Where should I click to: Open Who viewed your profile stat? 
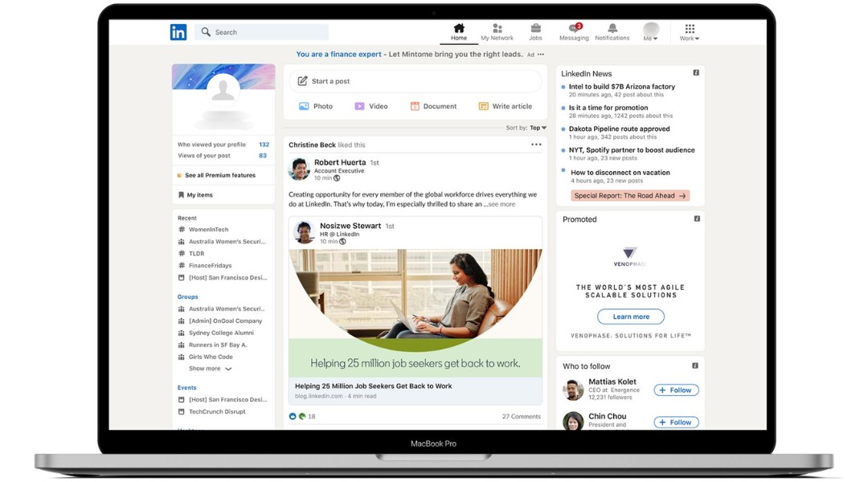[x=223, y=145]
